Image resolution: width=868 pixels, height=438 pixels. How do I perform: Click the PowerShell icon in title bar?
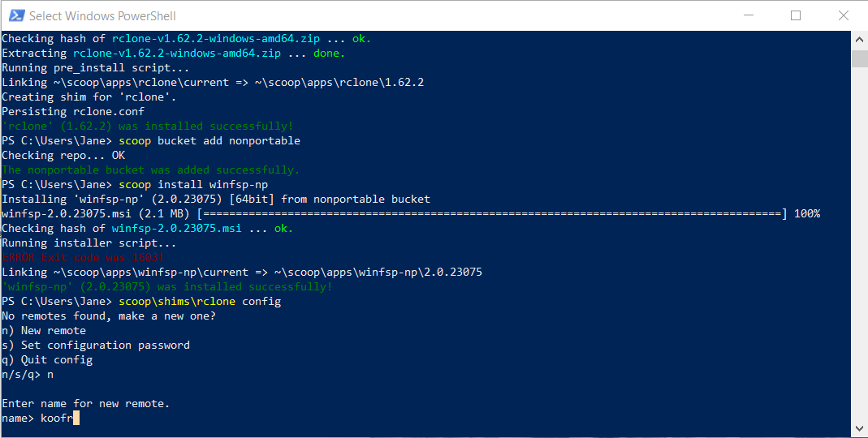point(16,15)
